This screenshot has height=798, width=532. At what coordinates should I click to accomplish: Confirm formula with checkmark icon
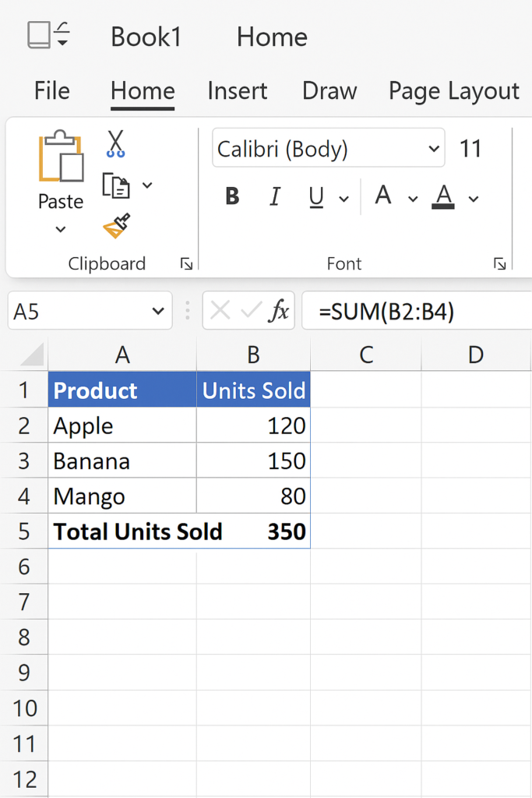click(x=250, y=312)
